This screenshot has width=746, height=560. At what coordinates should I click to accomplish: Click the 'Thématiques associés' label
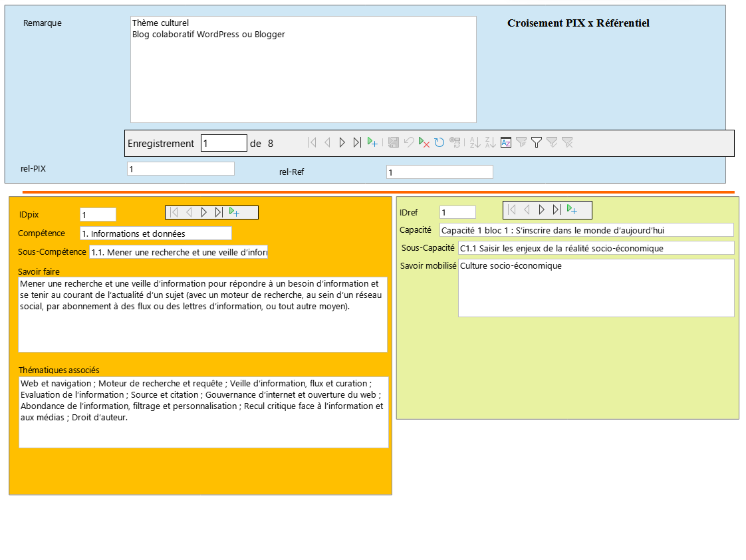click(x=59, y=370)
